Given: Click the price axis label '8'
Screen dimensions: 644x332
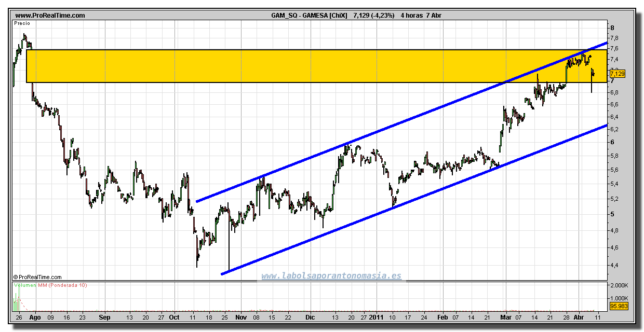Looking at the screenshot, I should click(x=612, y=28).
